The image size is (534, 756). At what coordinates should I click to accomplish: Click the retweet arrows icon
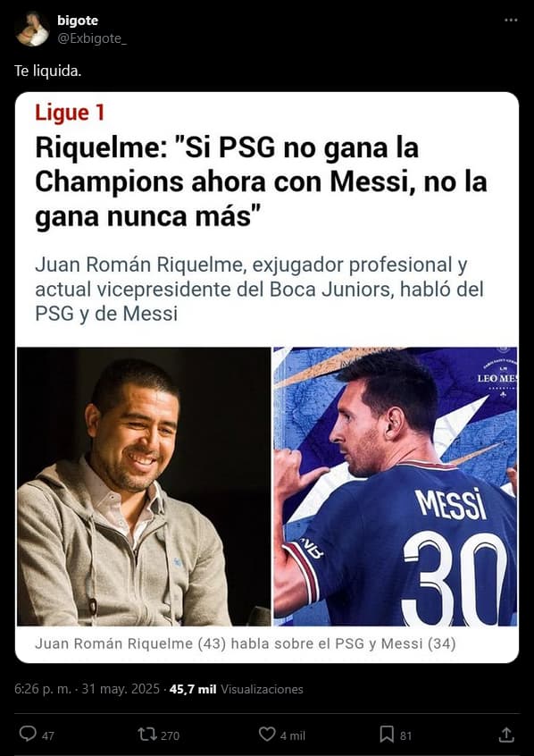click(146, 735)
